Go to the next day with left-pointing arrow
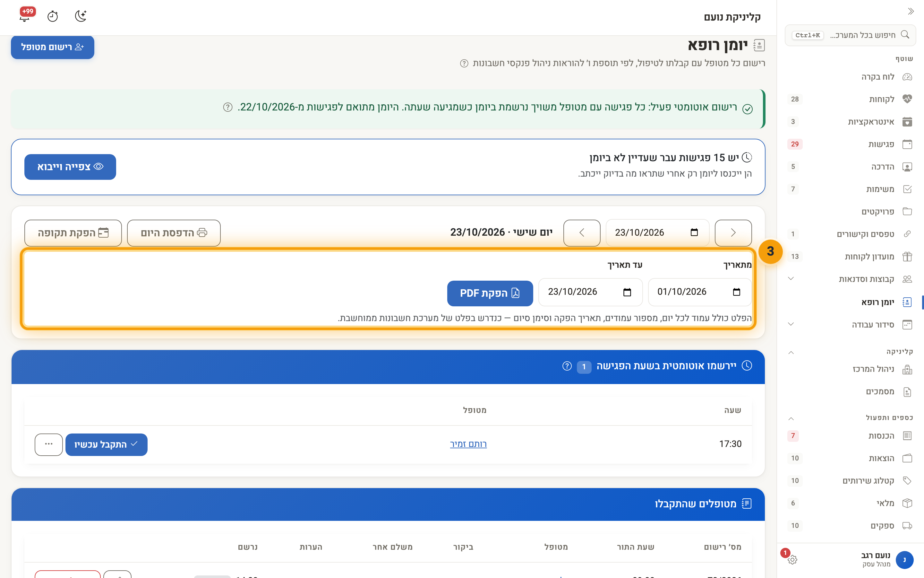 [582, 233]
